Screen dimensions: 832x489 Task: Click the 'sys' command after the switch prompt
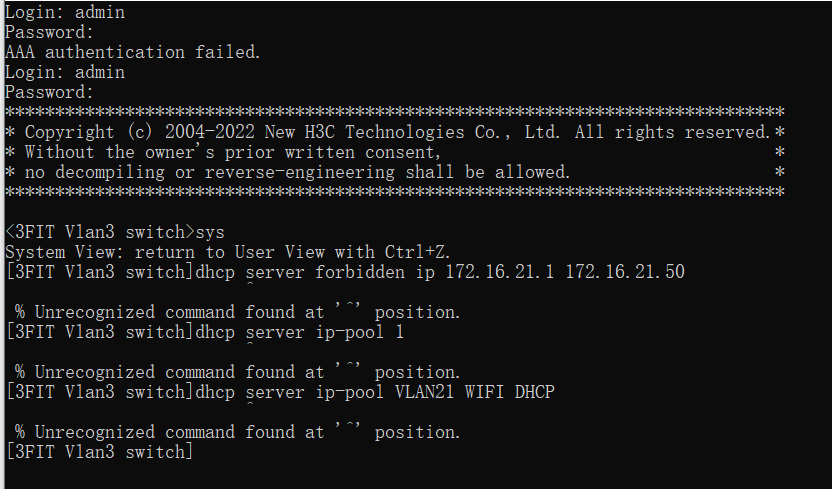click(x=211, y=232)
